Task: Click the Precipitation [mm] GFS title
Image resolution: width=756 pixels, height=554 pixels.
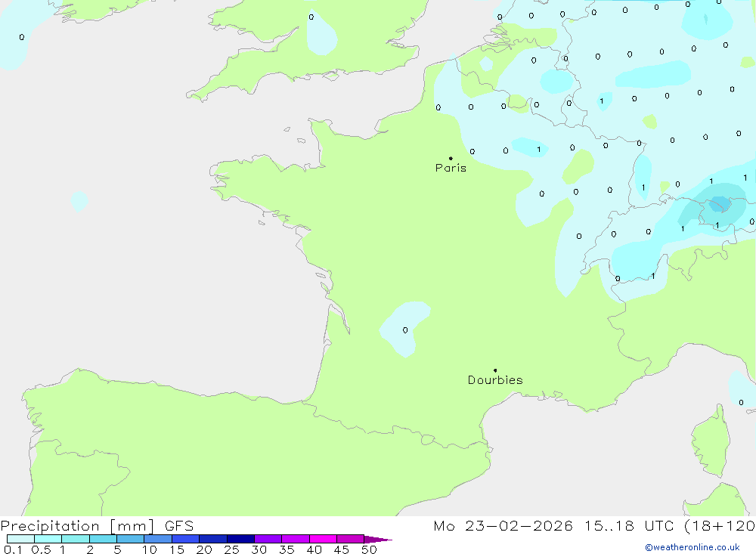Action: (97, 526)
